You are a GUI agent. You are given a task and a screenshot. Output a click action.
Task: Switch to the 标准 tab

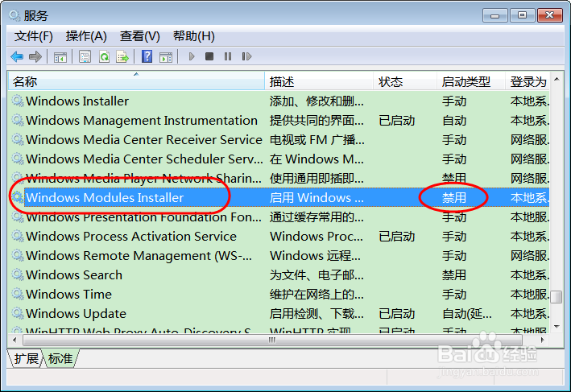click(x=60, y=359)
